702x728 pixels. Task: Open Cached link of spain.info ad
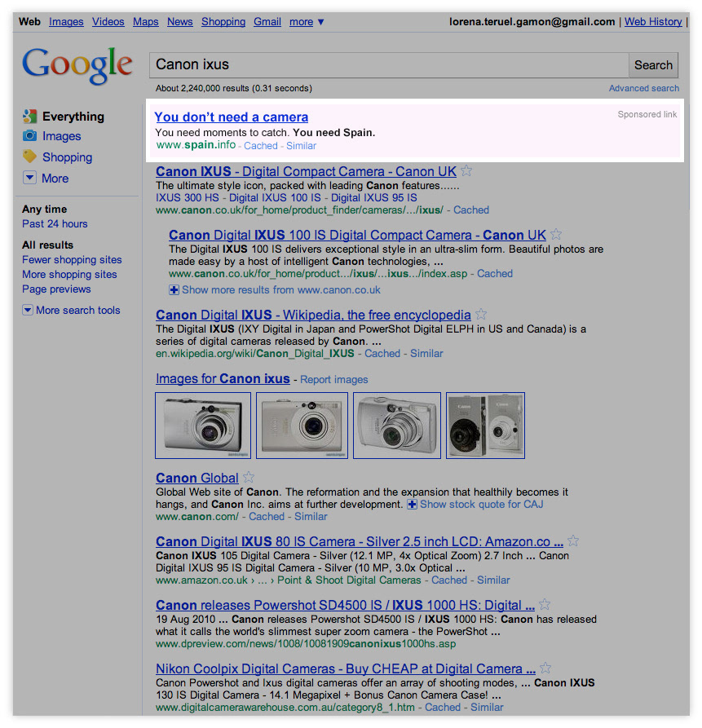tap(260, 146)
